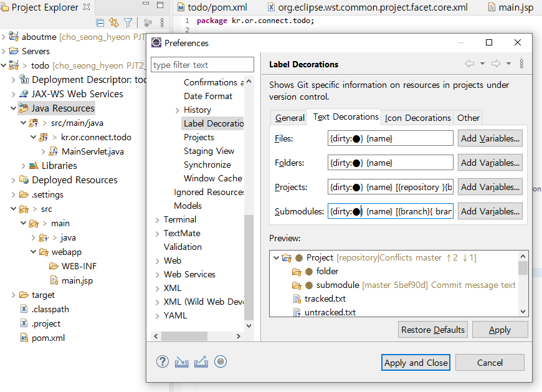The image size is (542, 392).
Task: Click Add Variables for Files
Action: point(490,138)
